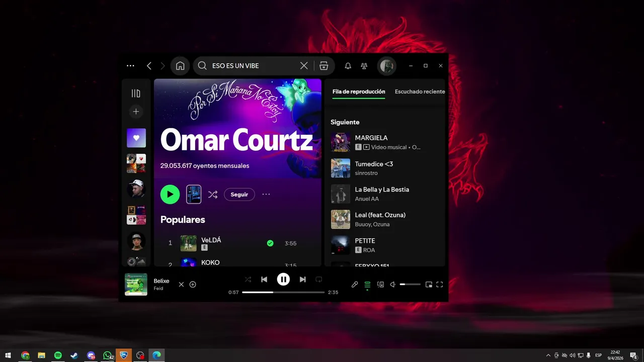Add Belixe to Liked Songs
This screenshot has height=362, width=644.
(x=193, y=285)
